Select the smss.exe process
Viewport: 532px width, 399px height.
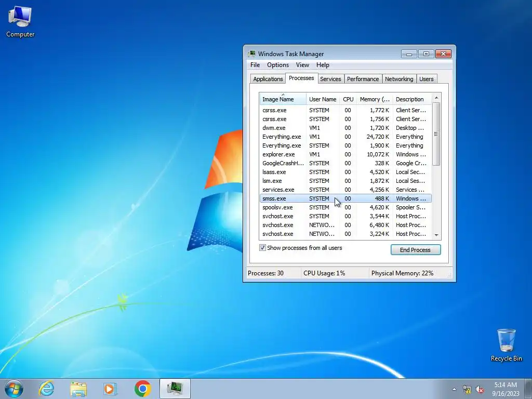[x=345, y=198]
